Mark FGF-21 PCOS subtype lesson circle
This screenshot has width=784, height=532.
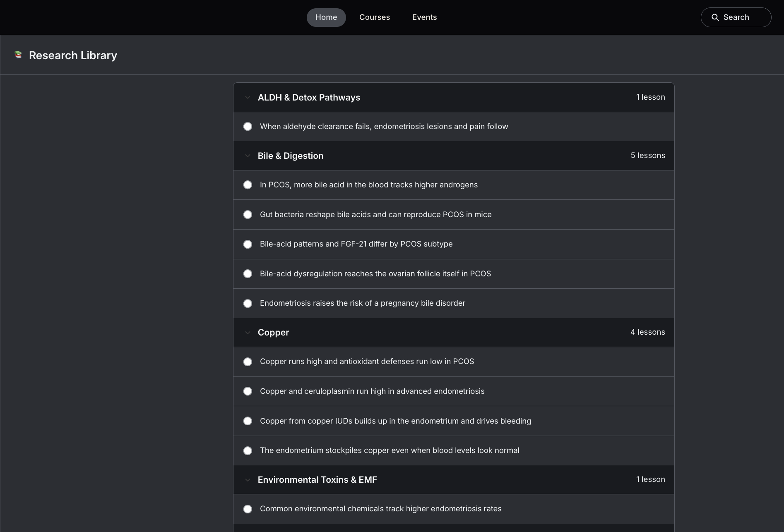[x=248, y=244]
